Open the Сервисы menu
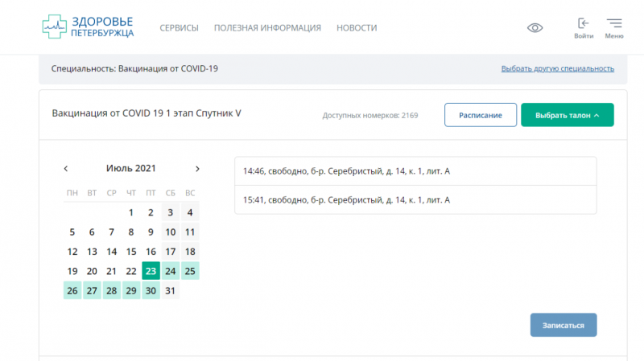644x361 pixels. pyautogui.click(x=179, y=28)
